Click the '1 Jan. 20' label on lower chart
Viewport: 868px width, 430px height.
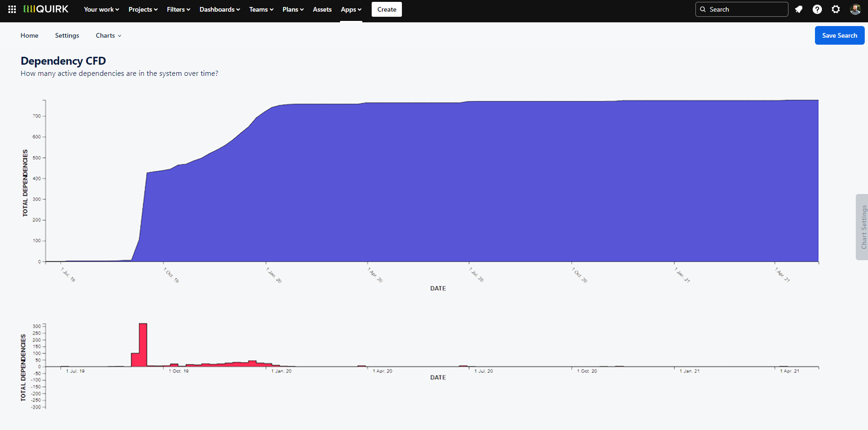coord(281,371)
